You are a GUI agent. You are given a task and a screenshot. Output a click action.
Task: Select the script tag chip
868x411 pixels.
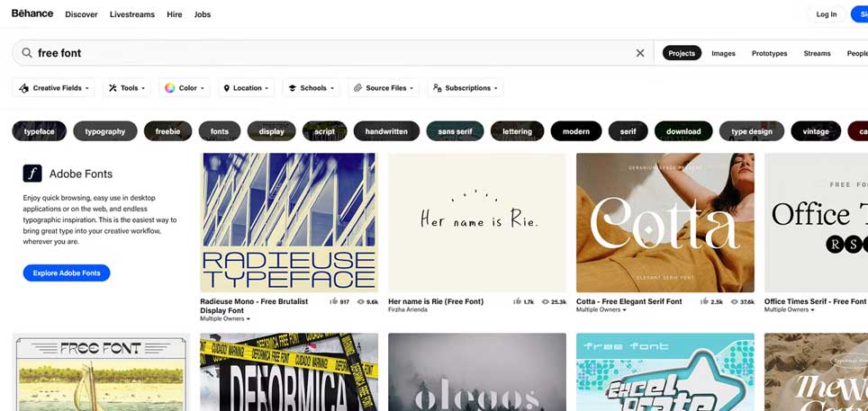[x=324, y=131]
